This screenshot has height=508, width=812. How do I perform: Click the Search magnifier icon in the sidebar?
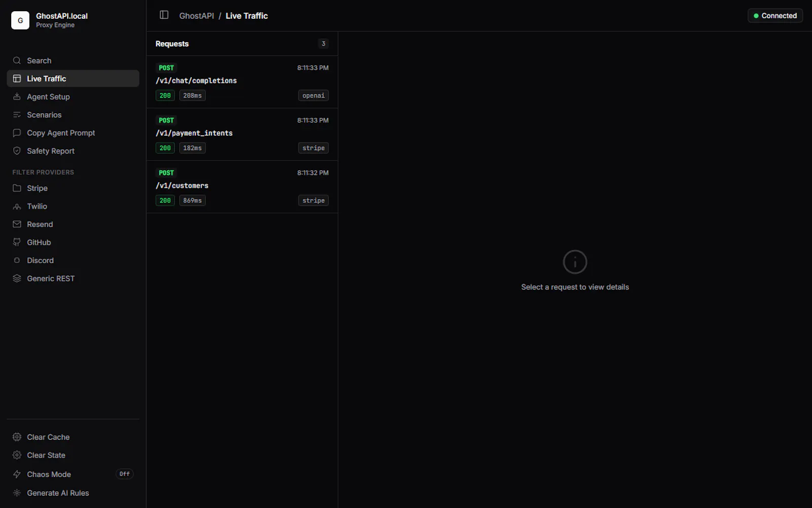coord(17,60)
